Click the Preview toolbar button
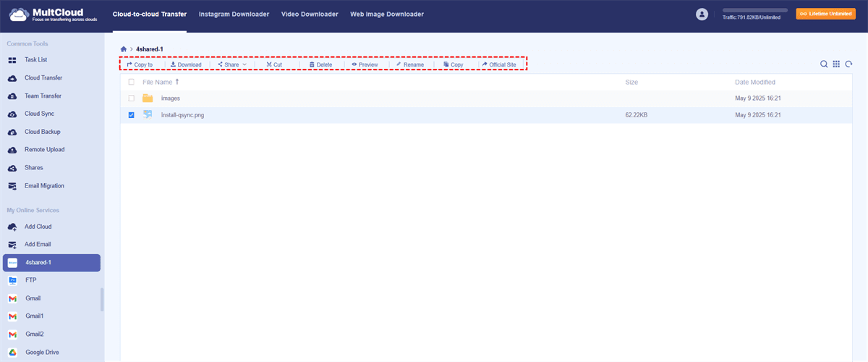868x362 pixels. pyautogui.click(x=365, y=64)
